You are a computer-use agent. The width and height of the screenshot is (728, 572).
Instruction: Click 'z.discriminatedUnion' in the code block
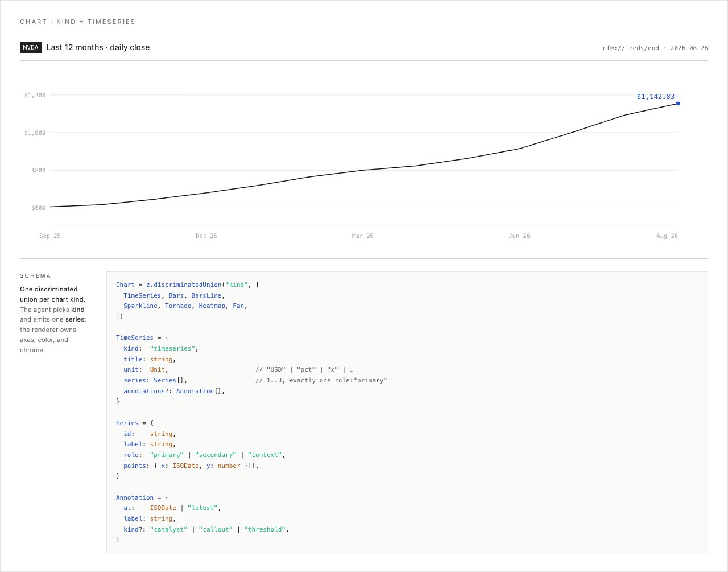pyautogui.click(x=184, y=285)
